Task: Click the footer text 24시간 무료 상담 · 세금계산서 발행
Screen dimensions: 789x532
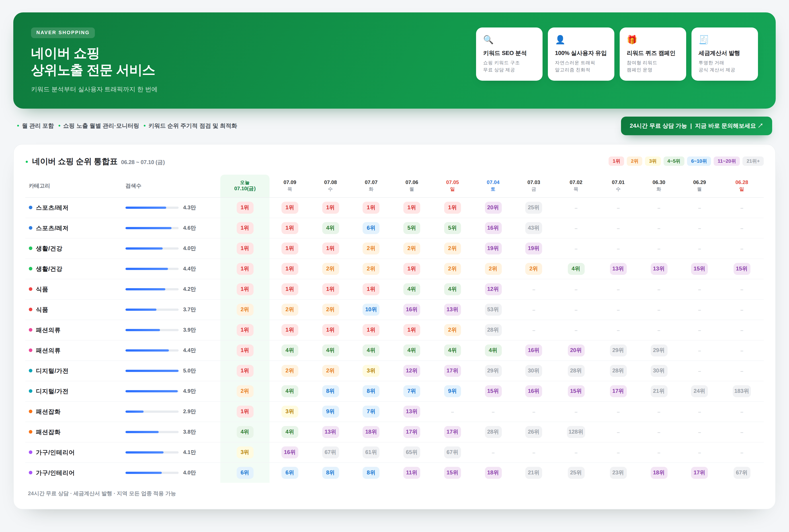Action: pos(102,494)
